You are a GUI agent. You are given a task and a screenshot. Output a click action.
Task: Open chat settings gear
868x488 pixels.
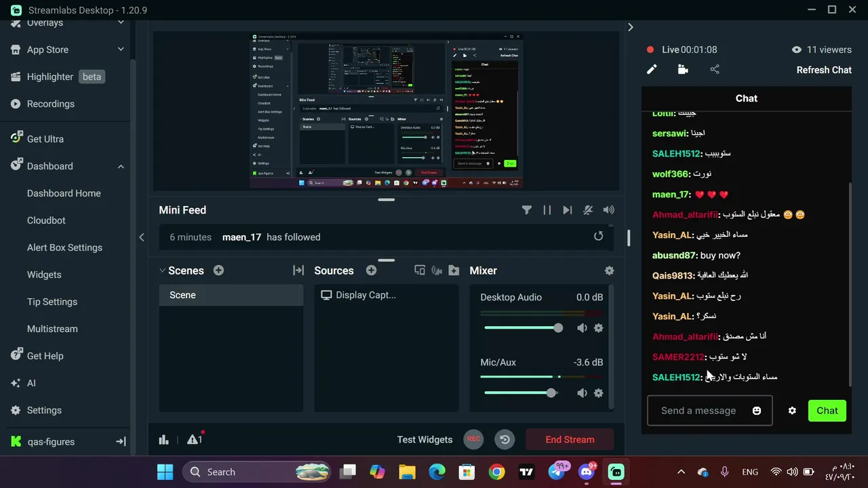pyautogui.click(x=792, y=411)
